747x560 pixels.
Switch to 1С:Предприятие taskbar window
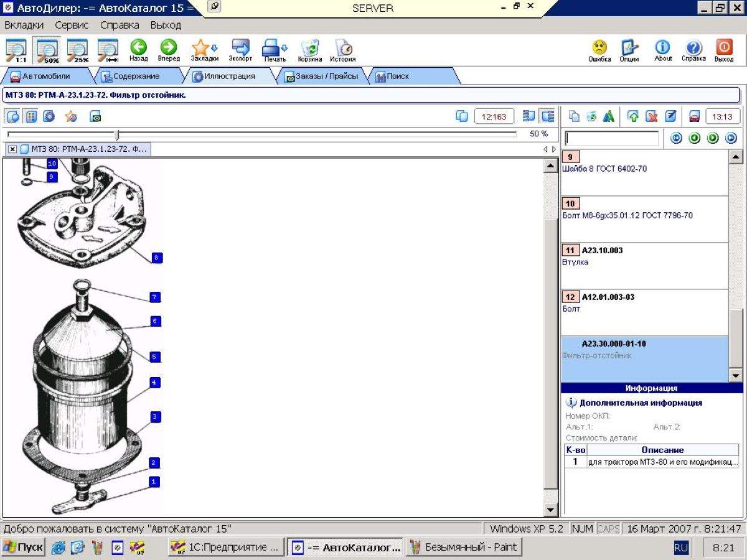(225, 548)
